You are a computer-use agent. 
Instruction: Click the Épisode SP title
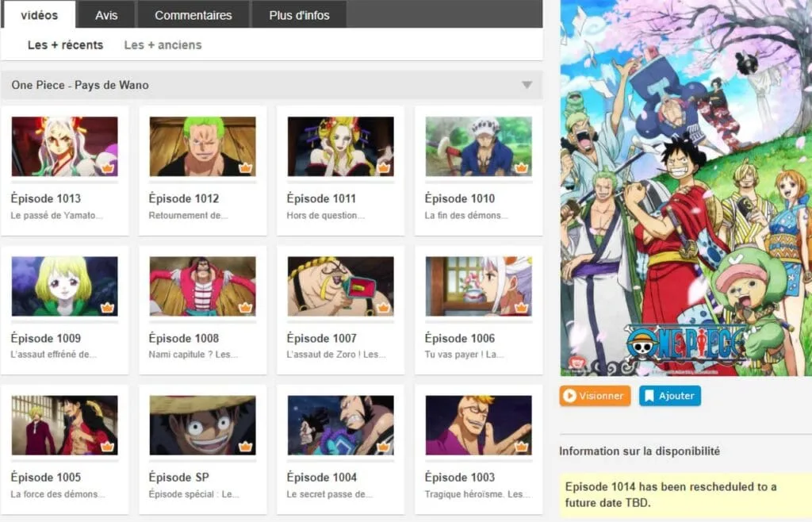click(178, 477)
